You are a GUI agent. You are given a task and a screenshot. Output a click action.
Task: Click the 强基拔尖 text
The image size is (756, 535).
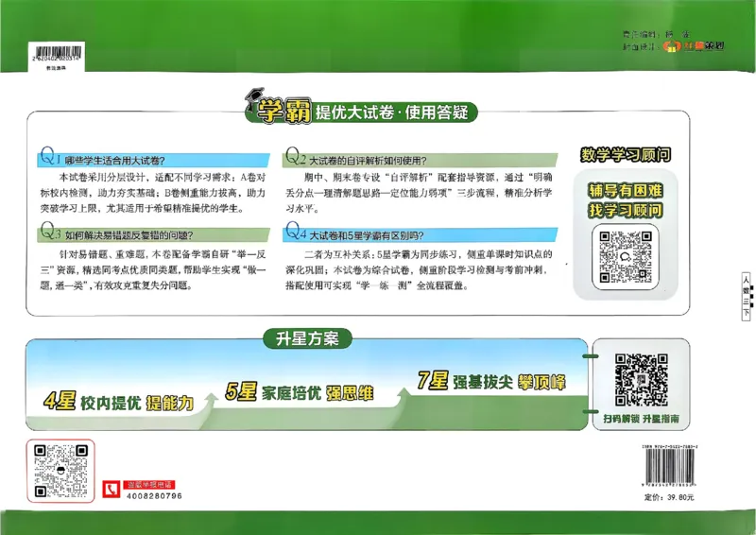coord(483,382)
